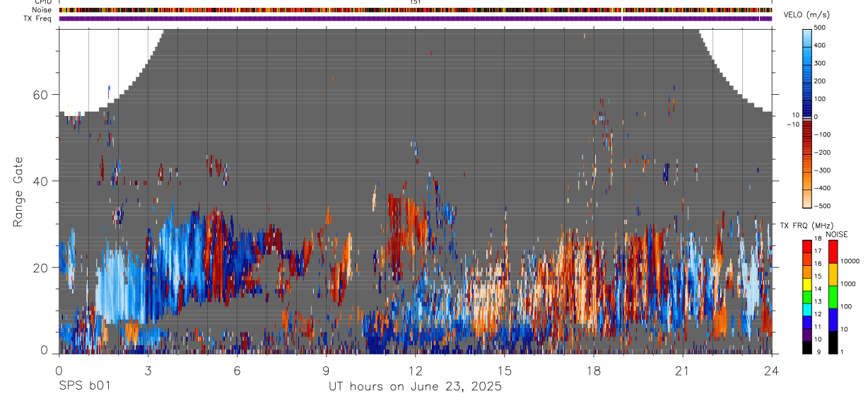Click the 'SPS b01' radar beam label
Image resolution: width=868 pixels, height=401 pixels.
[x=84, y=387]
